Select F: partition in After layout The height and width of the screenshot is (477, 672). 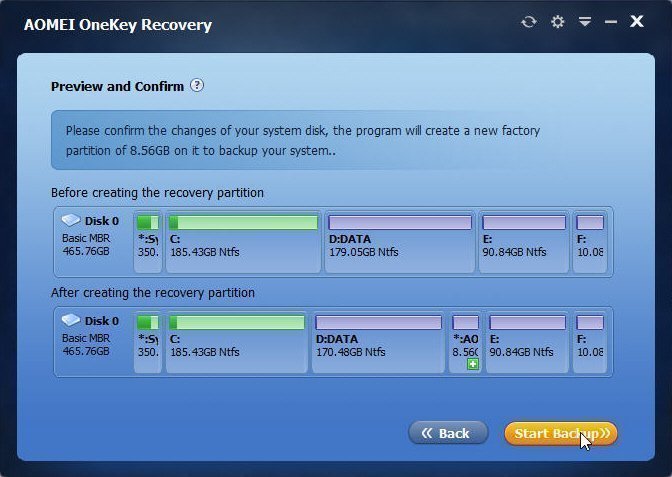coord(590,342)
